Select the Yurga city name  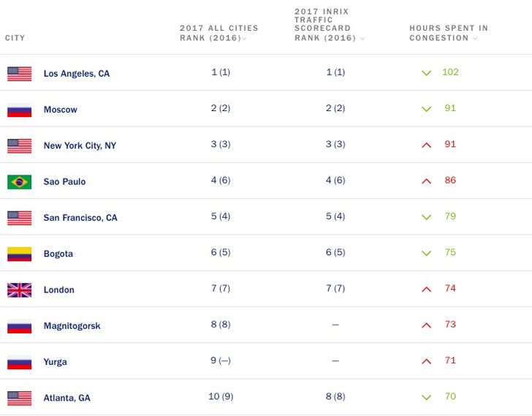(x=56, y=362)
